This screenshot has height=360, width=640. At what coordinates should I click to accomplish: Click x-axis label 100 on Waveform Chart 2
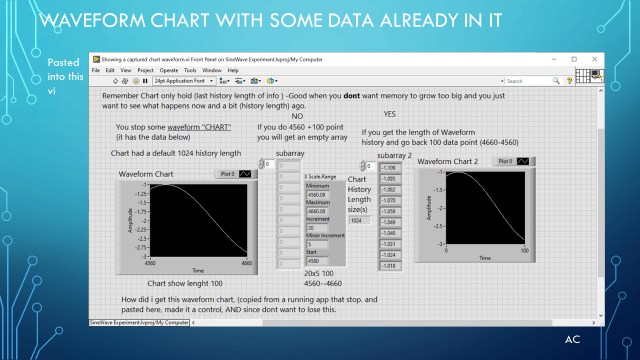click(x=524, y=251)
